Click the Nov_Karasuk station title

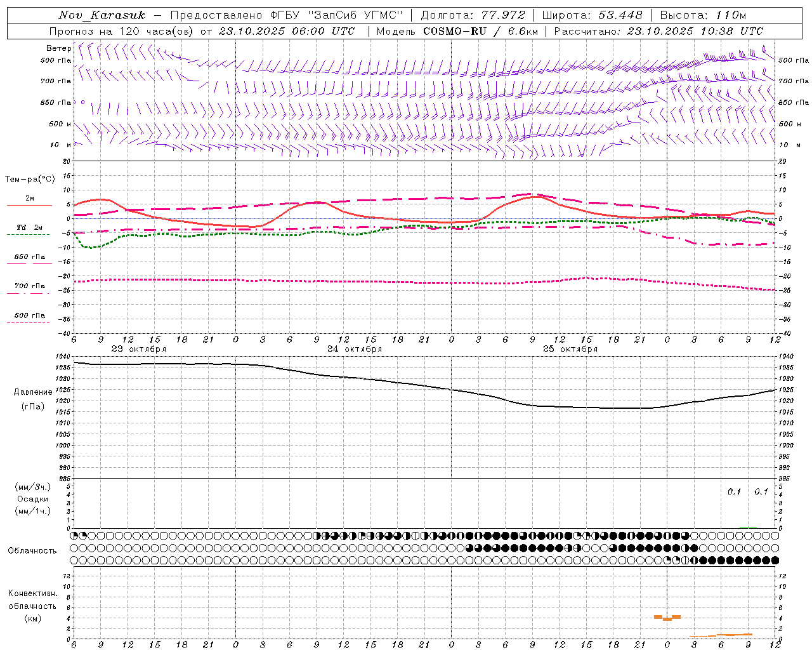[x=101, y=15]
